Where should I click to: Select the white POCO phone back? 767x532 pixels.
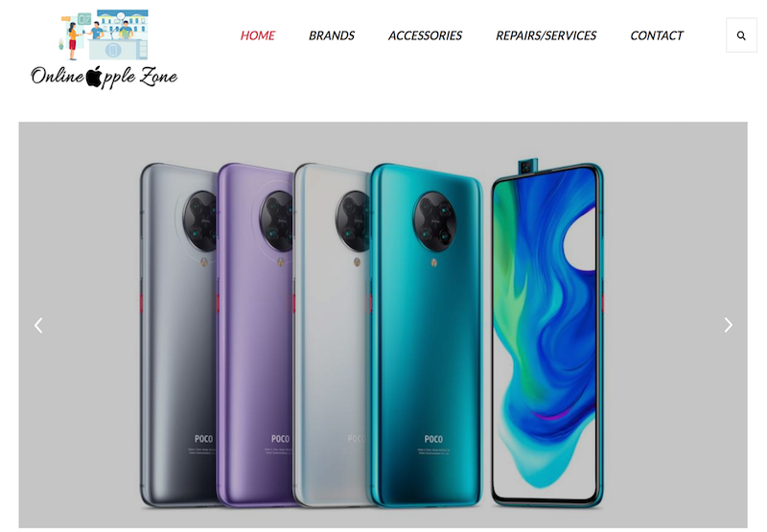pos(332,335)
